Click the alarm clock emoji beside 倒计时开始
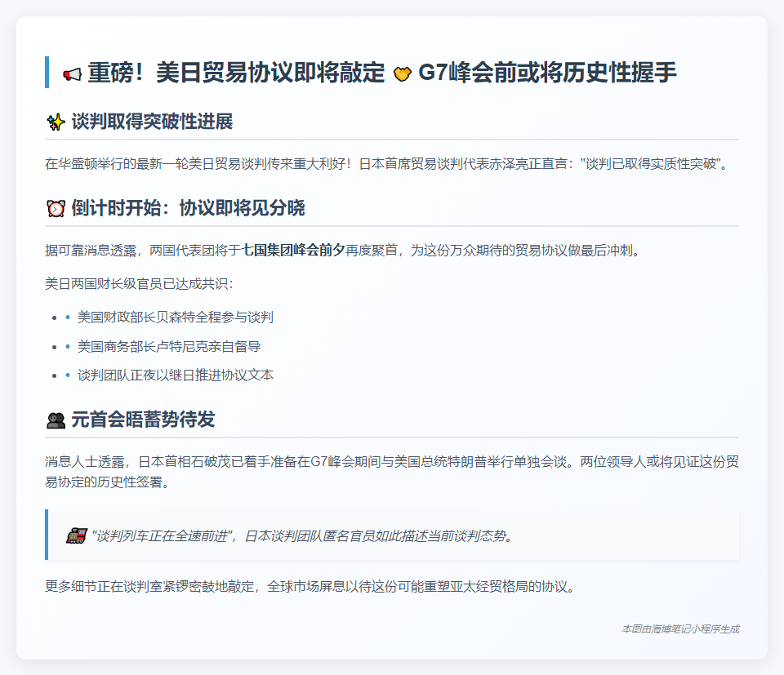Image resolution: width=784 pixels, height=675 pixels. click(x=56, y=209)
